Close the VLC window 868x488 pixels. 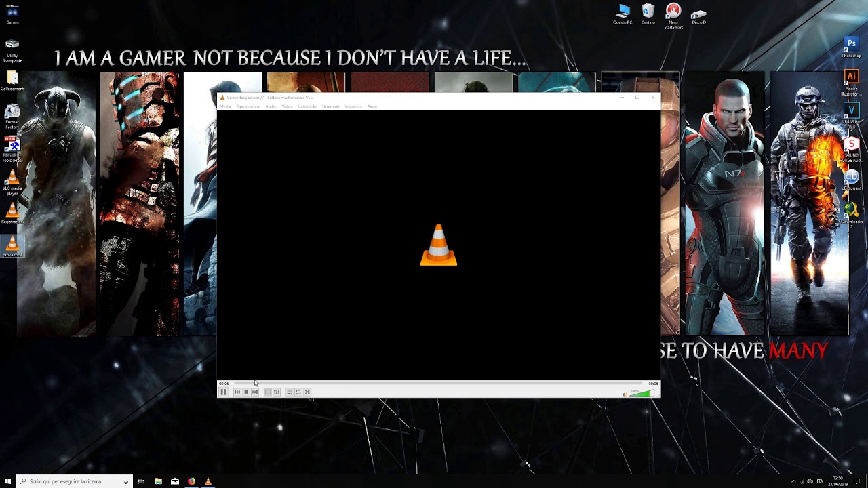(653, 98)
